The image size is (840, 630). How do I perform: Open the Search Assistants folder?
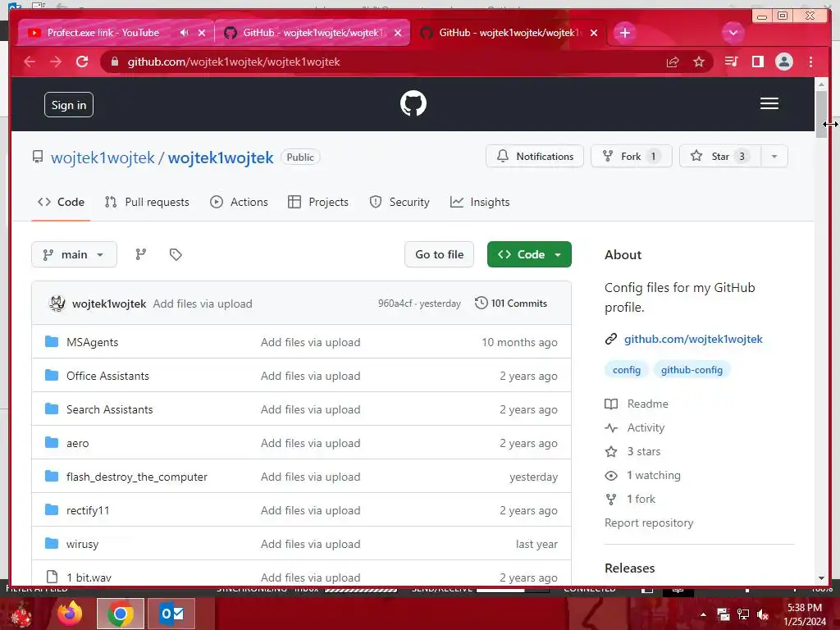(109, 410)
